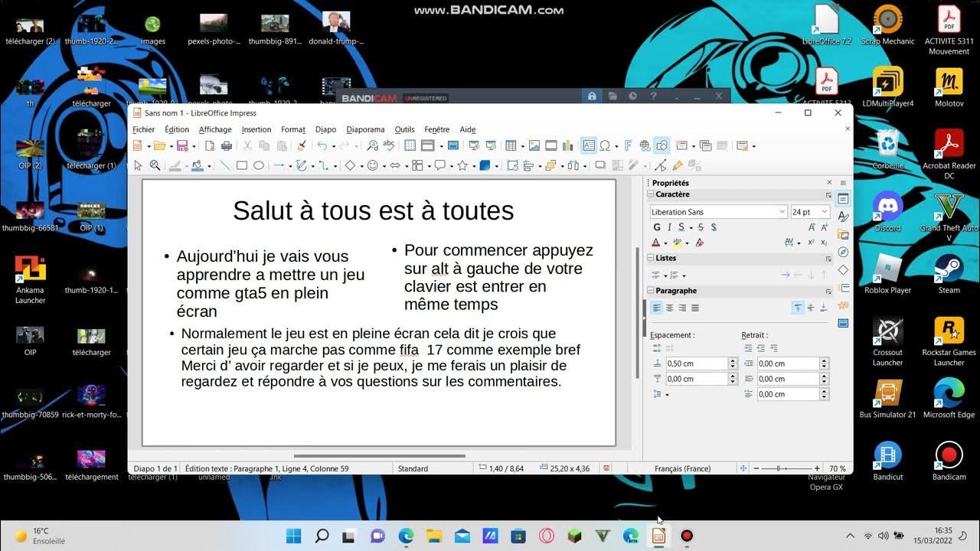Select the Ellipse drawing tool

tap(259, 165)
